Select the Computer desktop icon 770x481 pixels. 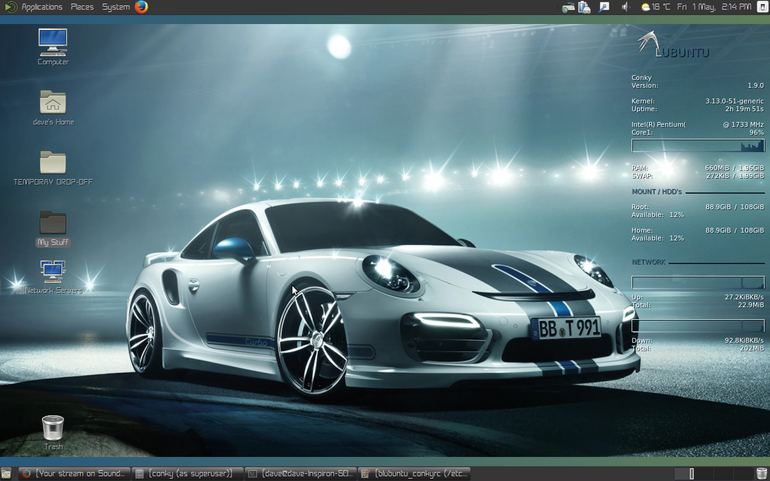pos(53,47)
